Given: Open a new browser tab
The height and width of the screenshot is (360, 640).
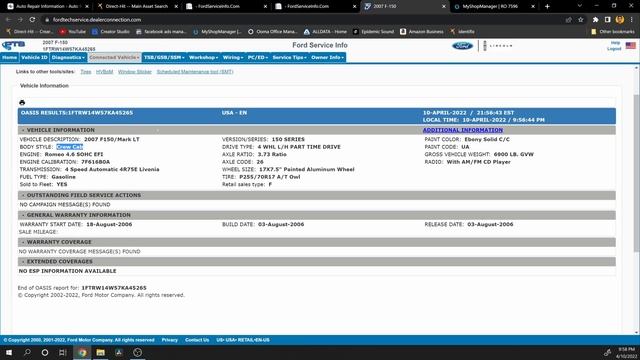Looking at the screenshot, I should pos(547,7).
